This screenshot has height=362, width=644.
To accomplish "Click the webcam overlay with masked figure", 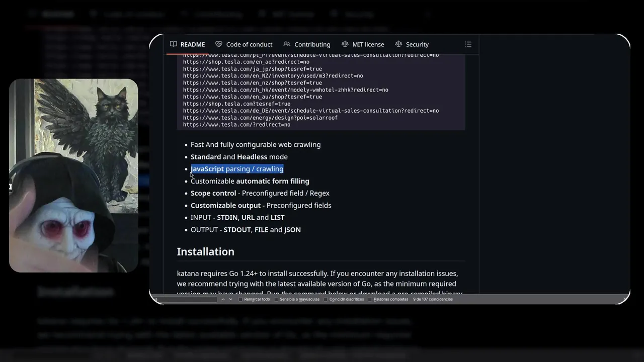I will 73,175.
